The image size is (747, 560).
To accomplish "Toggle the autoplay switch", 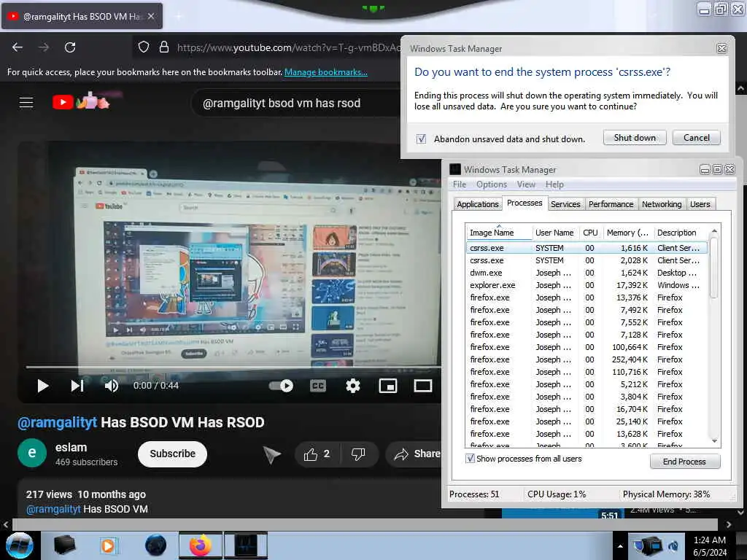I will pyautogui.click(x=281, y=386).
